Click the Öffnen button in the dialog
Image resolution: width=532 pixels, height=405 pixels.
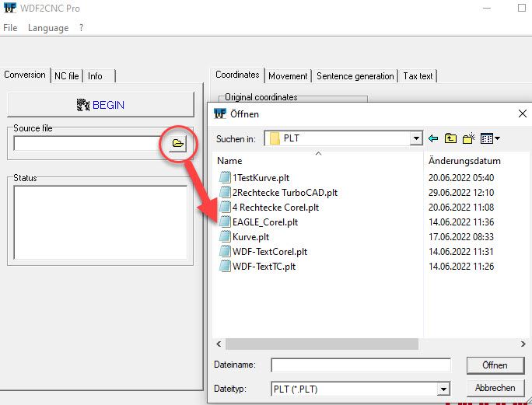pyautogui.click(x=495, y=365)
